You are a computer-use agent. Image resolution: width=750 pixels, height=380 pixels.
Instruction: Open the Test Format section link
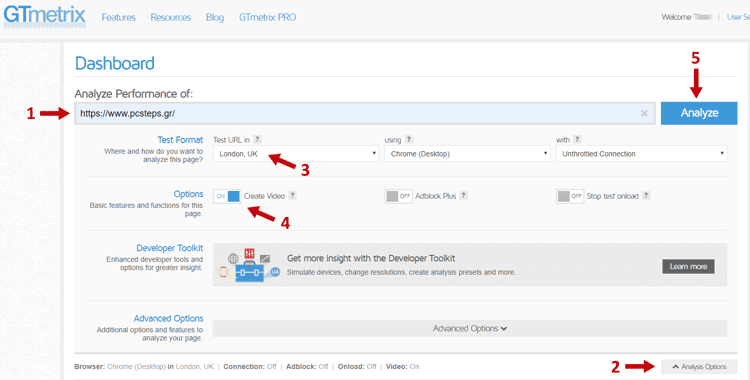coord(180,140)
